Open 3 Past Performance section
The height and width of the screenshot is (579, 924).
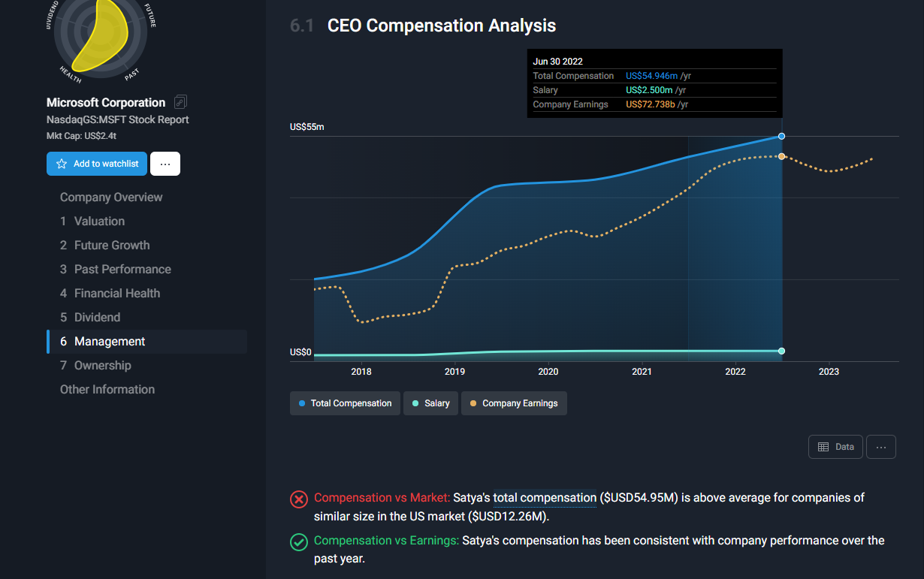coord(116,270)
